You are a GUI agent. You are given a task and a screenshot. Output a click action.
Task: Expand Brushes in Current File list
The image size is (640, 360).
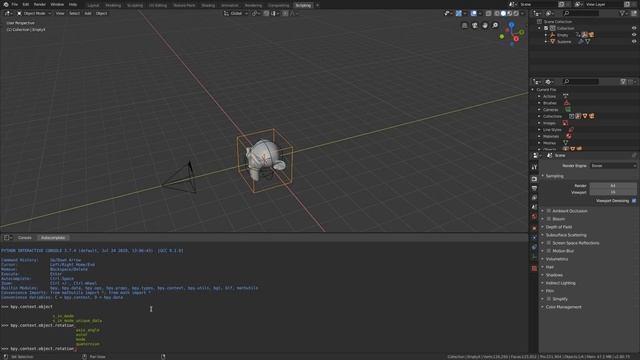click(540, 103)
